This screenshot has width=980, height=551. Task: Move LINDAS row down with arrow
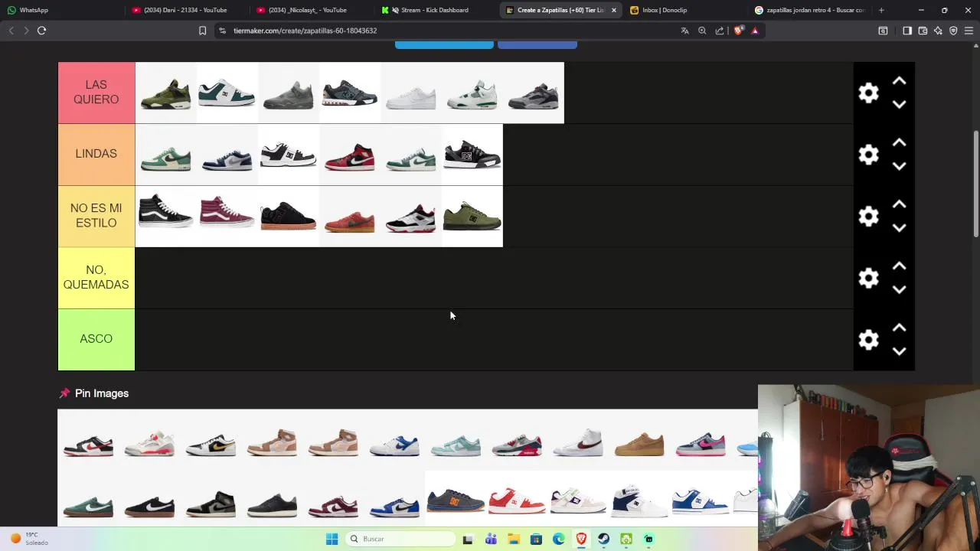(x=899, y=166)
